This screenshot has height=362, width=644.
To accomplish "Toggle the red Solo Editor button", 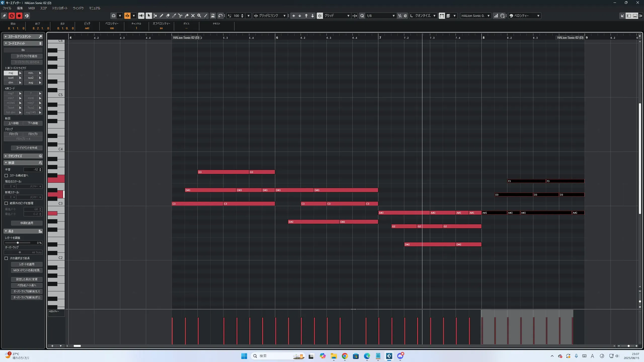I will point(12,16).
